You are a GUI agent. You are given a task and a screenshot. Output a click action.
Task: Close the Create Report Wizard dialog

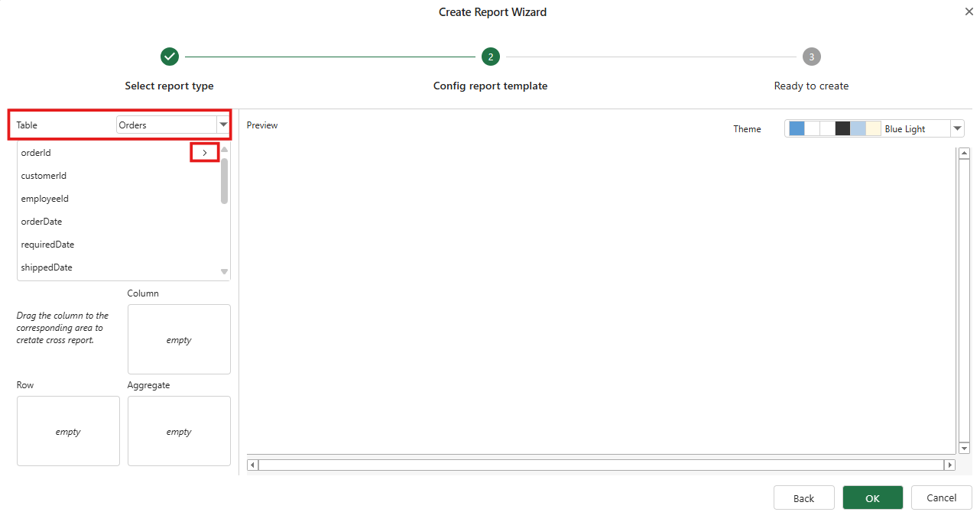tap(969, 11)
